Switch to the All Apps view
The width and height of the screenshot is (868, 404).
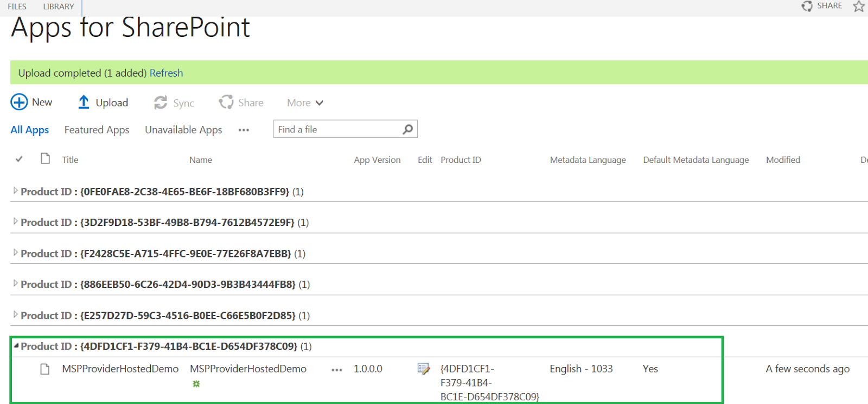(30, 130)
